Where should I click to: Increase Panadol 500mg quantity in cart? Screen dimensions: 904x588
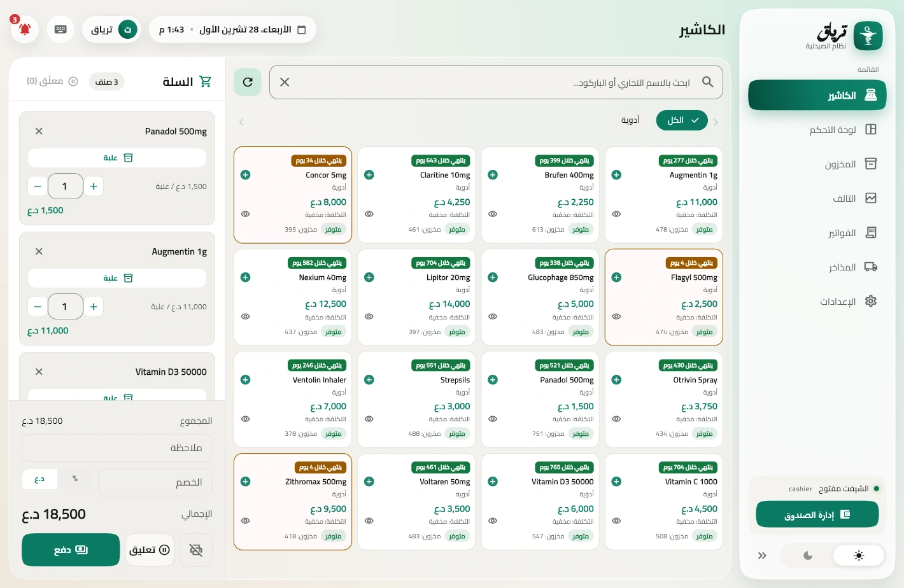pos(94,186)
